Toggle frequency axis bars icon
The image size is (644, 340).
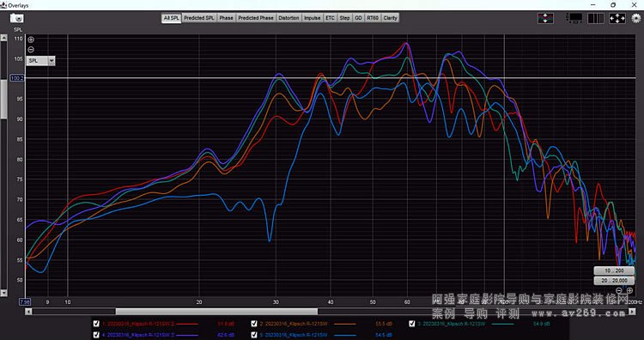tap(596, 19)
